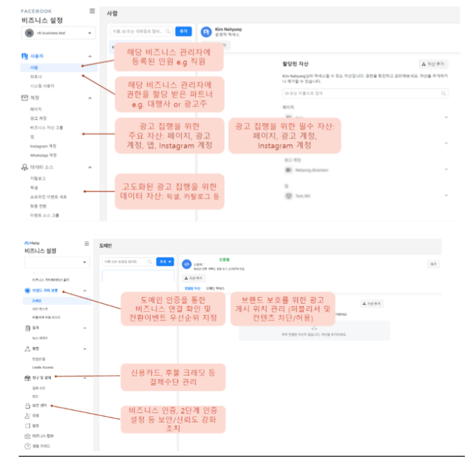The image size is (476, 465).
Task: Open 맞춤 전환 in the sidebar
Action: click(x=38, y=206)
